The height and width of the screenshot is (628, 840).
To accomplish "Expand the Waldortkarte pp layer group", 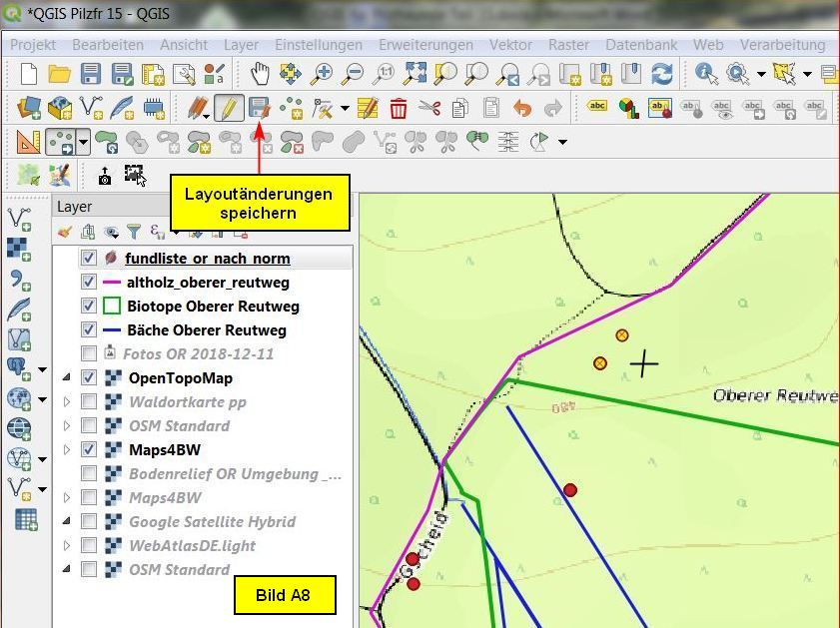I will (67, 401).
